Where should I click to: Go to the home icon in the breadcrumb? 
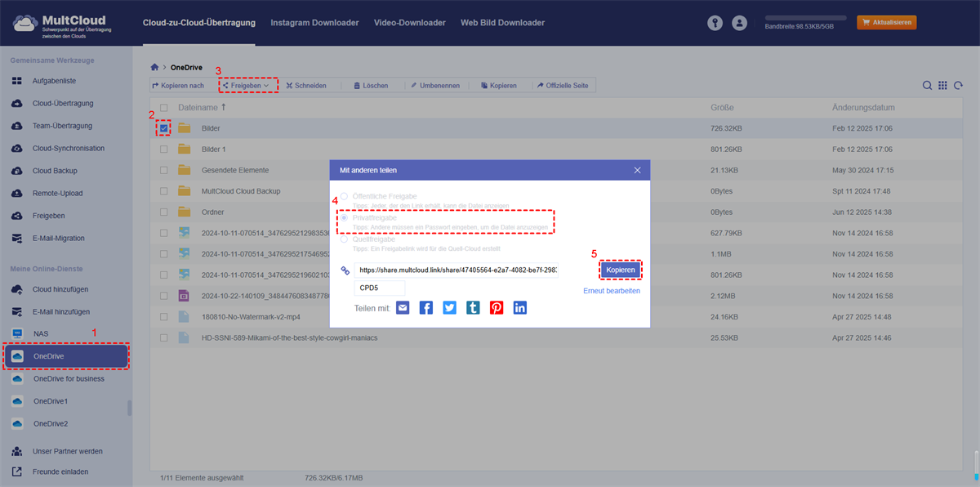click(x=154, y=67)
